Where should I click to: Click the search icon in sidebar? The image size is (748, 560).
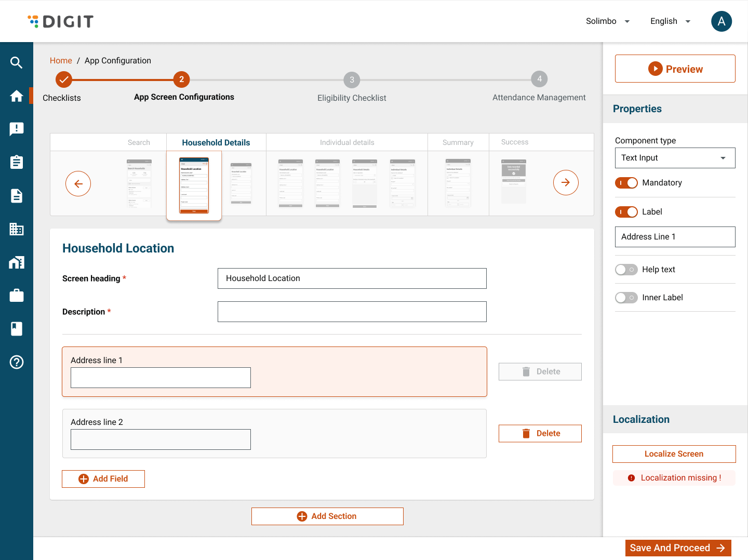17,63
